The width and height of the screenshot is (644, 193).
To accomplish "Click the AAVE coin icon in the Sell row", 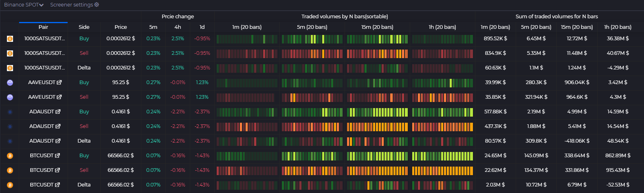I will (10, 97).
